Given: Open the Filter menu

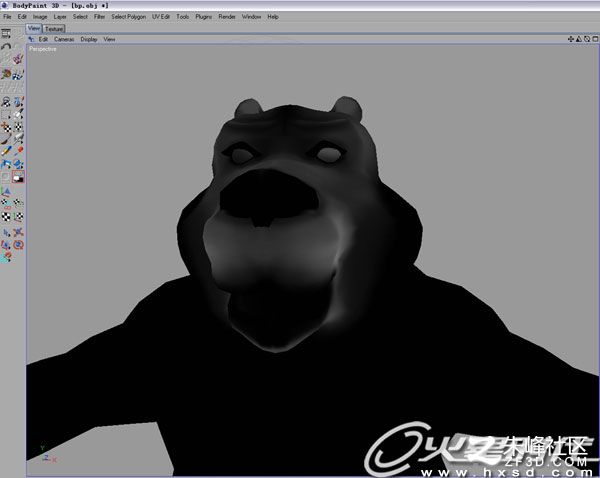Looking at the screenshot, I should 99,17.
